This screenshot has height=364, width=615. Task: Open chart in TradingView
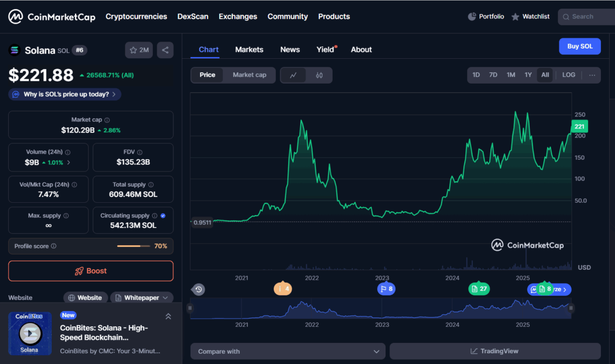click(495, 352)
